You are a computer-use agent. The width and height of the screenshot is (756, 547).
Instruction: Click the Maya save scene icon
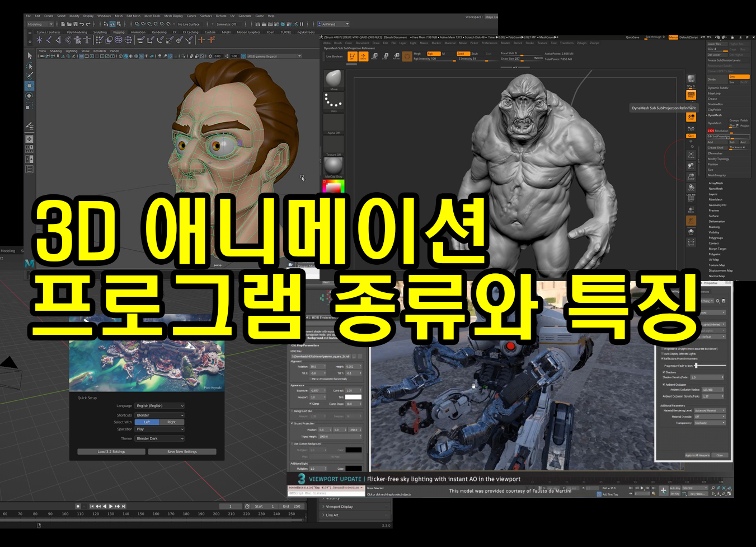[76, 24]
